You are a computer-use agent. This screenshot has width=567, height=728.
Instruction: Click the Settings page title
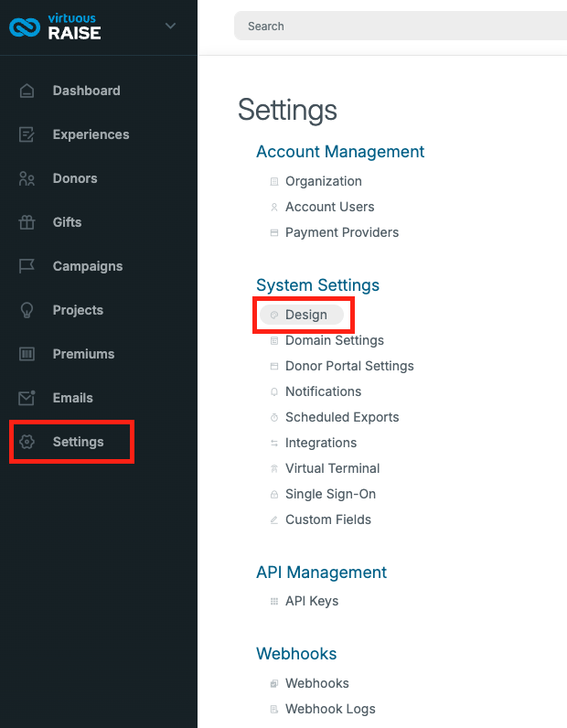pyautogui.click(x=287, y=111)
